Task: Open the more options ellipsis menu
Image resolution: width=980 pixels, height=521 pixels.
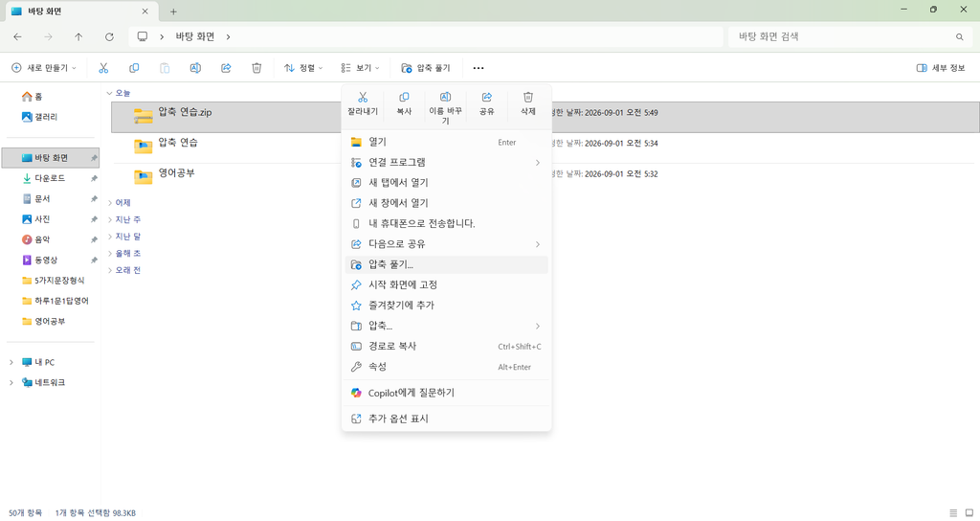Action: click(479, 68)
